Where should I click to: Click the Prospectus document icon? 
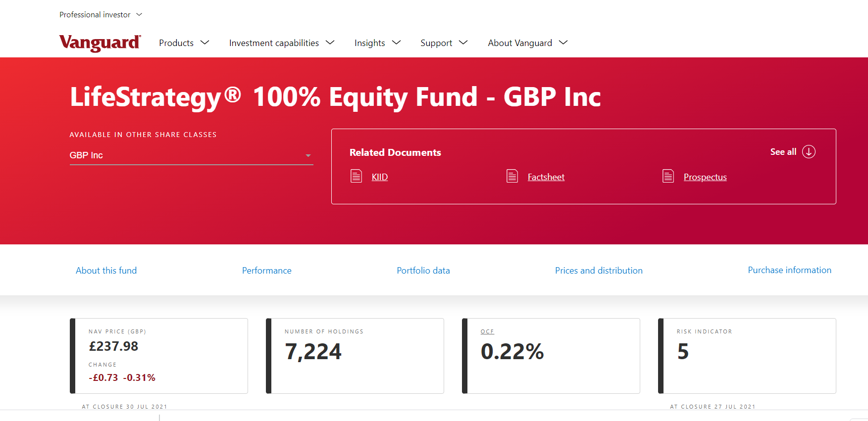[668, 176]
